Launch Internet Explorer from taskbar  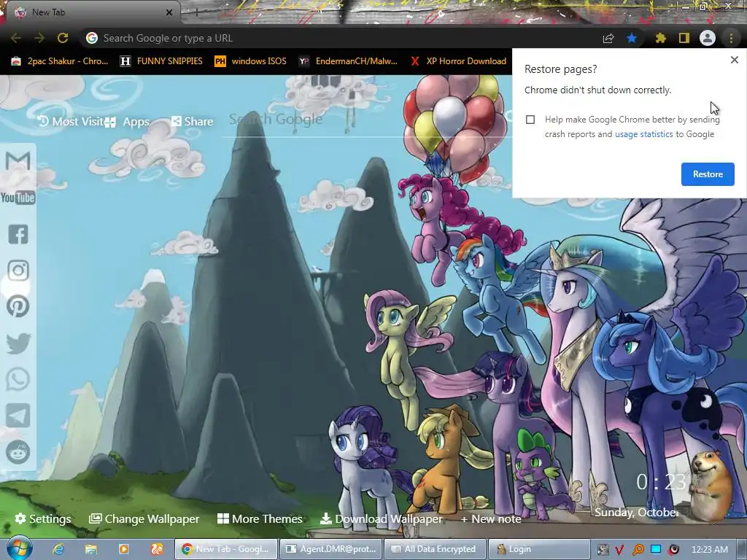pos(58,549)
